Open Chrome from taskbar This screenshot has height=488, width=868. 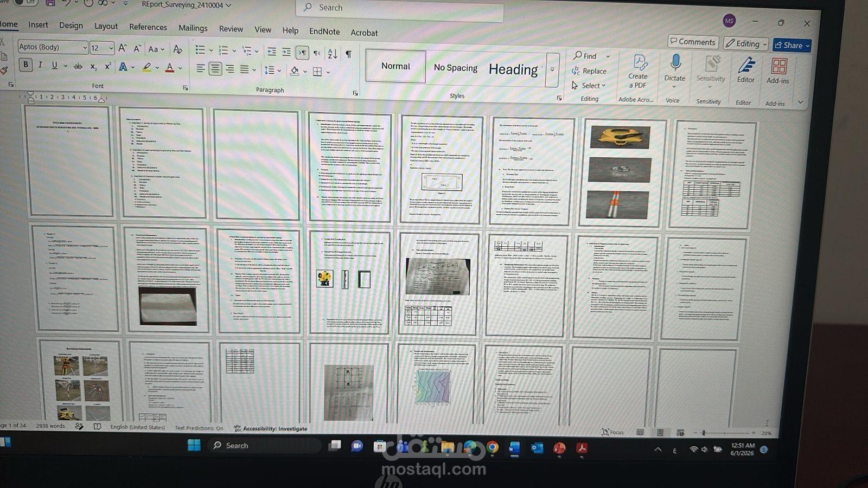coord(492,447)
